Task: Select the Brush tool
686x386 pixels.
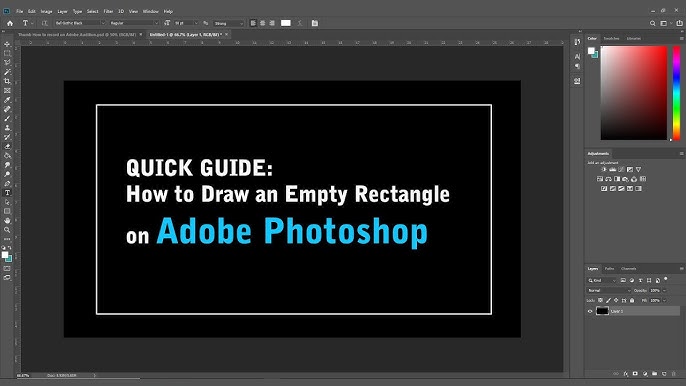Action: click(x=7, y=119)
